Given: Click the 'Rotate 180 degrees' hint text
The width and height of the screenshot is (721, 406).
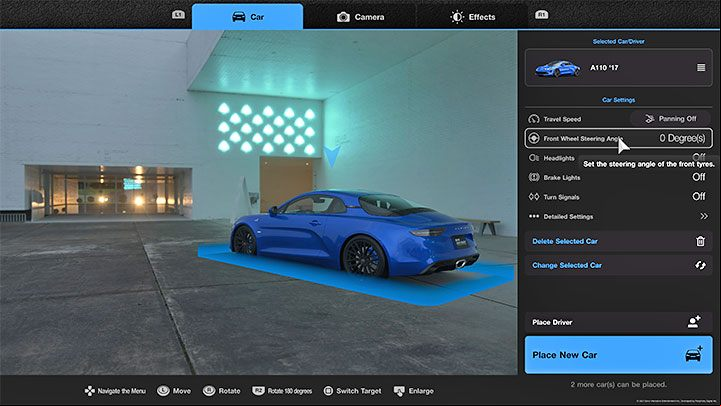Looking at the screenshot, I should (x=290, y=391).
